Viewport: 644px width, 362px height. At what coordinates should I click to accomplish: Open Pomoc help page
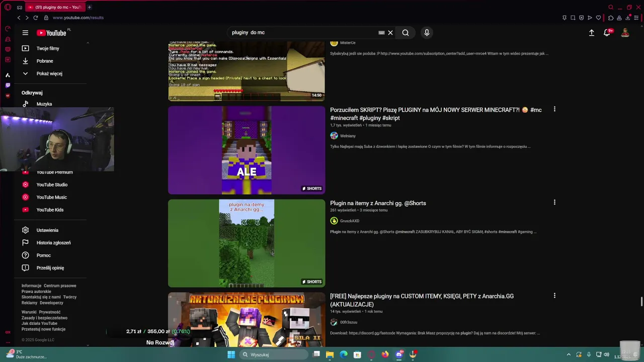click(43, 255)
